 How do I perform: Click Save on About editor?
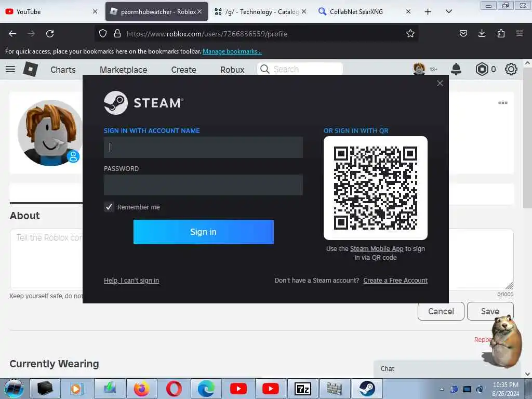click(x=490, y=311)
